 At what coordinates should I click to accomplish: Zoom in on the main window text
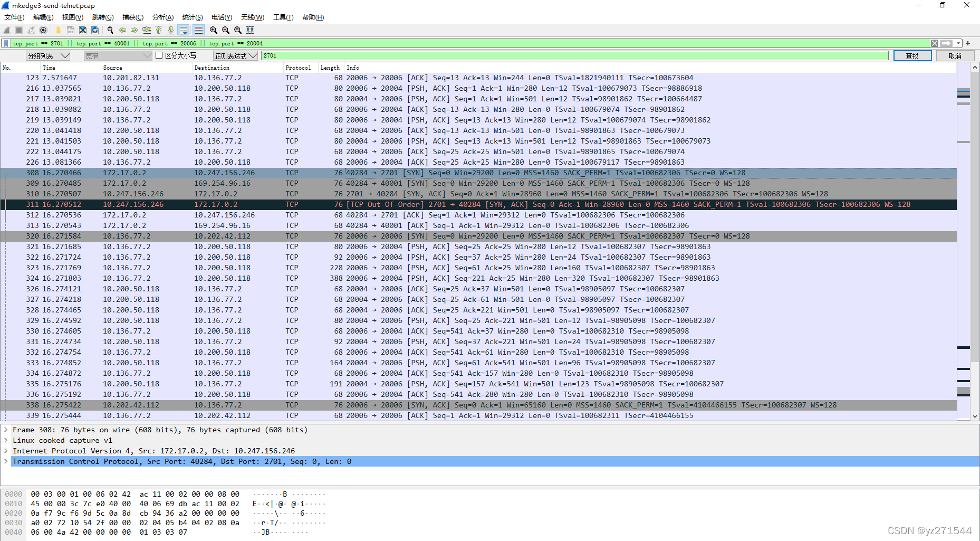coord(214,30)
